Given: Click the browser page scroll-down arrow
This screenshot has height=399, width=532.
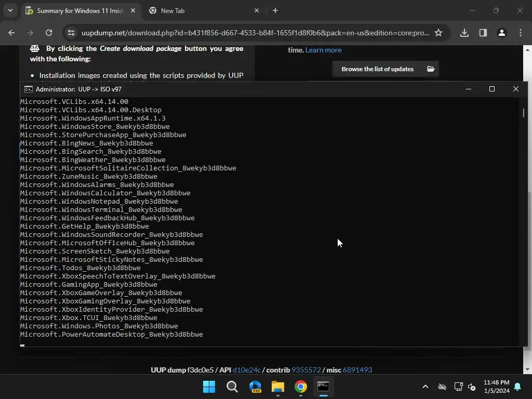Looking at the screenshot, I should 527,369.
